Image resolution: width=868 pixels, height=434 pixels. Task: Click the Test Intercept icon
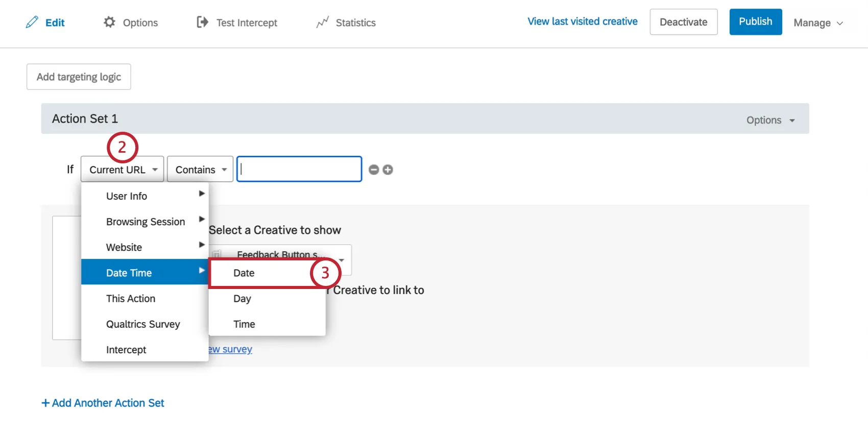click(x=201, y=22)
